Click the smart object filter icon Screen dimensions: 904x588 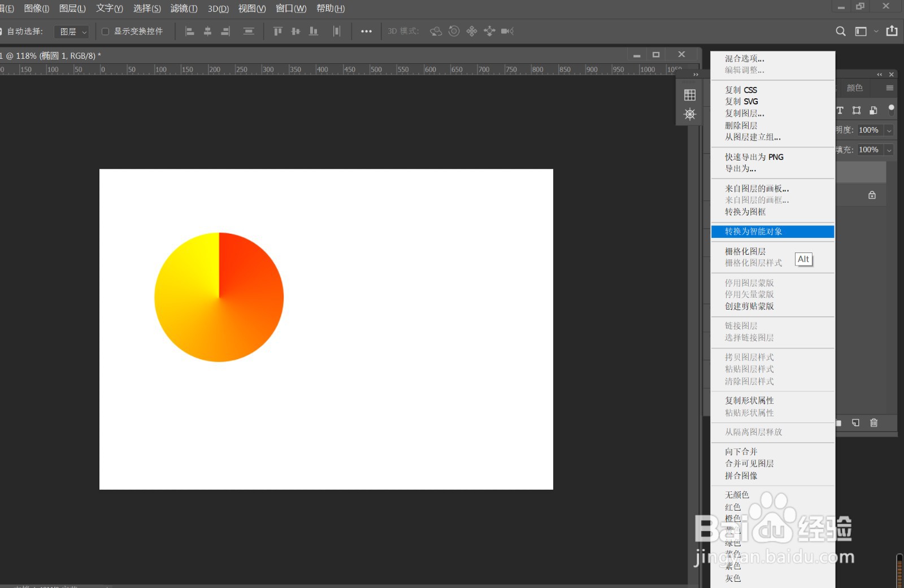(x=873, y=110)
